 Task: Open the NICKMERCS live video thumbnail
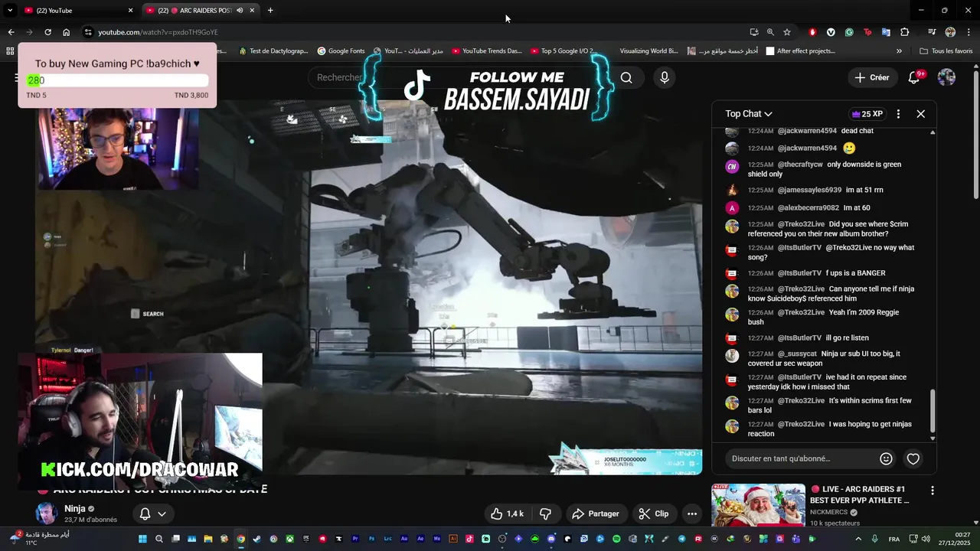(x=758, y=505)
